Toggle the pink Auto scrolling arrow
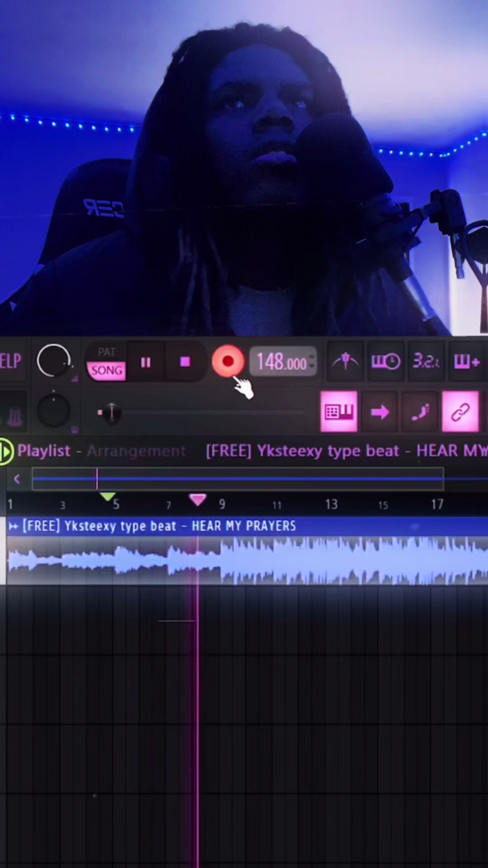 pos(380,412)
